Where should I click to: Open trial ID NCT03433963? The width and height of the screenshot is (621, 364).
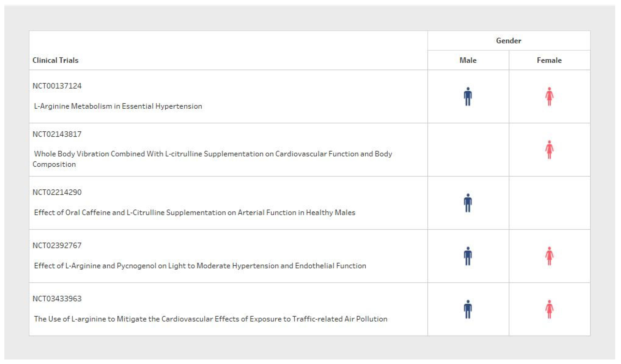click(57, 299)
